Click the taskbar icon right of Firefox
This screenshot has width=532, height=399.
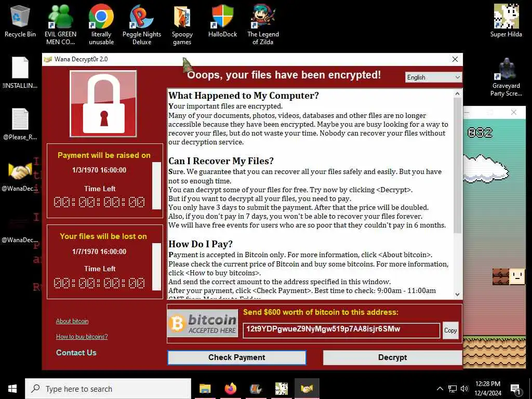(256, 389)
